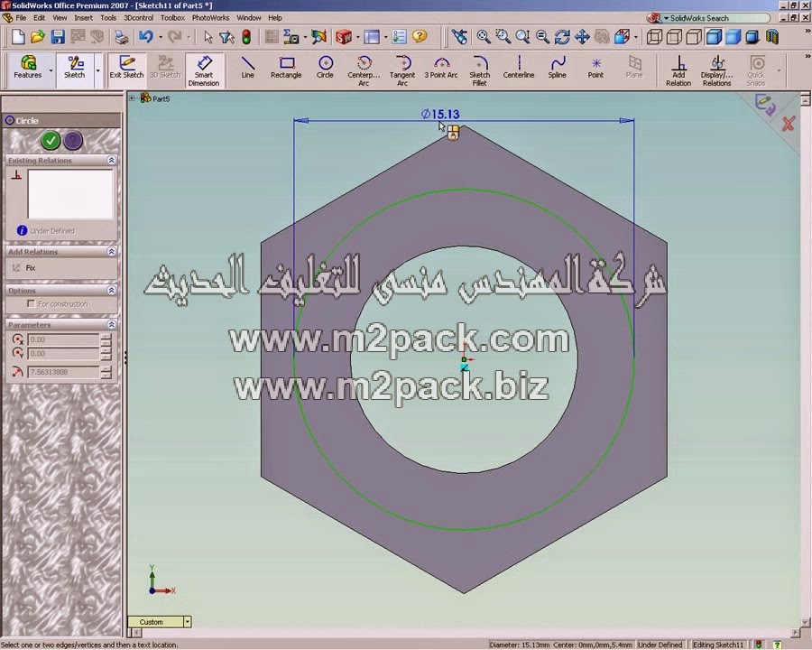The width and height of the screenshot is (812, 650).
Task: Click confirm-corner exit sketch icon
Action: (x=765, y=104)
